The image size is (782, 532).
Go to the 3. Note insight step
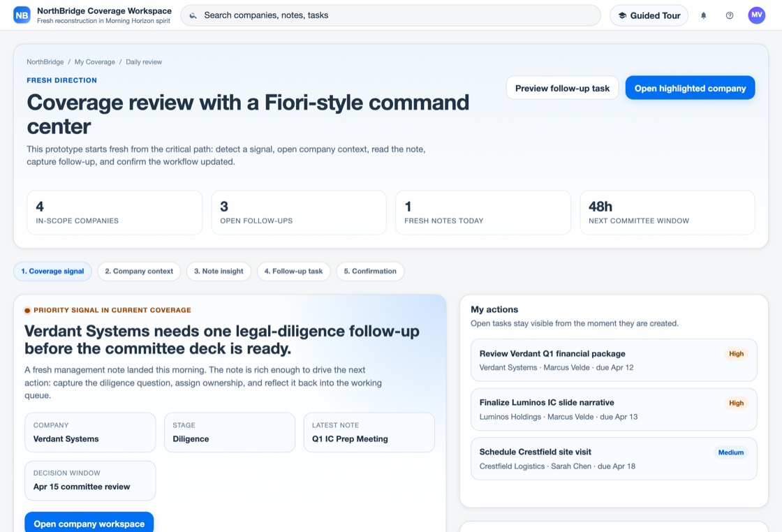click(219, 271)
